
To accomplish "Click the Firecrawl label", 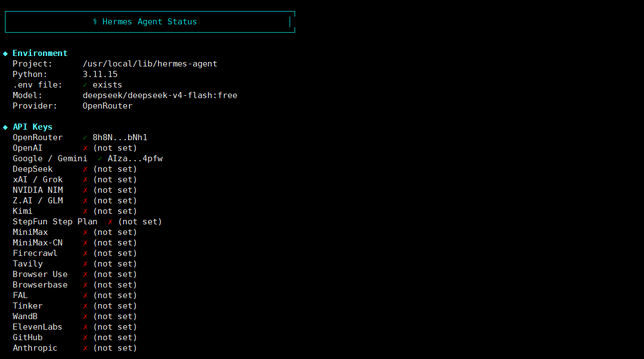I will (35, 254).
